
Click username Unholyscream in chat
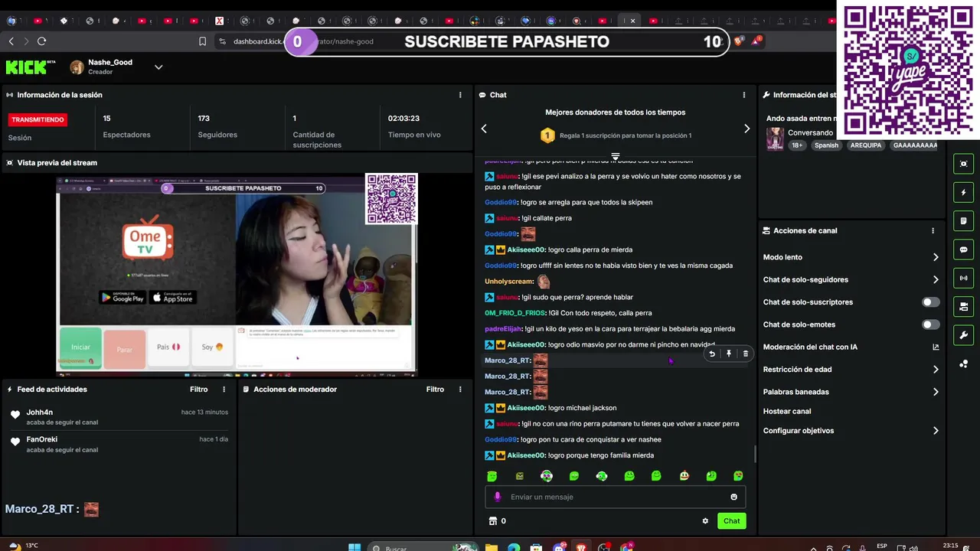509,282
